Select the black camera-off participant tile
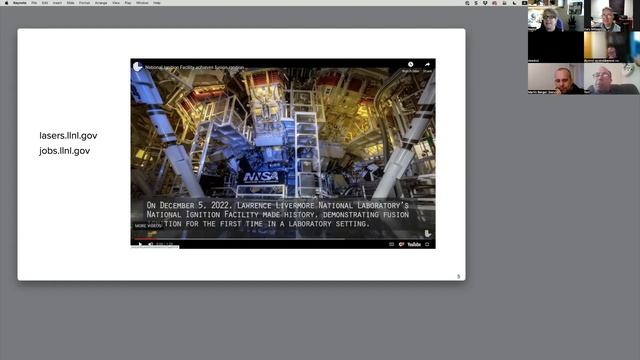 pos(556,47)
